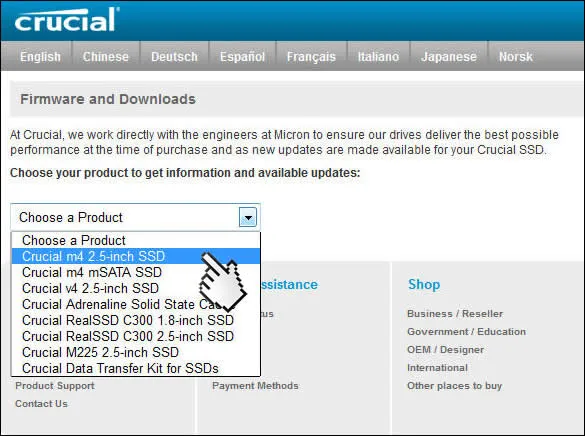The image size is (585, 436).
Task: Switch language to Japanese
Action: [x=449, y=57]
